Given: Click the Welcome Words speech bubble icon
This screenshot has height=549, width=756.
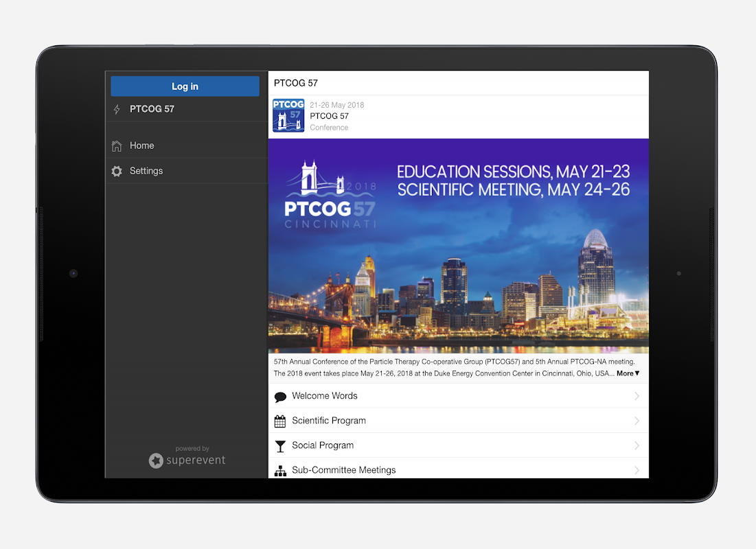Looking at the screenshot, I should coord(280,397).
